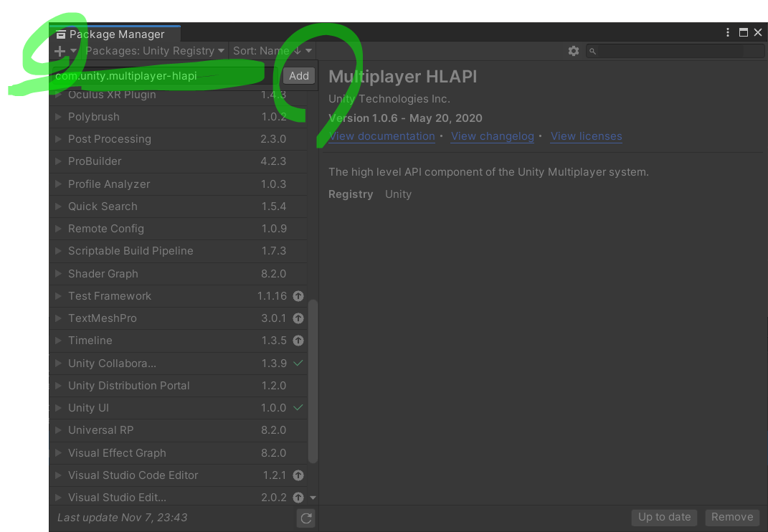
Task: Click installed checkmark on Unity UI row
Action: tap(298, 407)
